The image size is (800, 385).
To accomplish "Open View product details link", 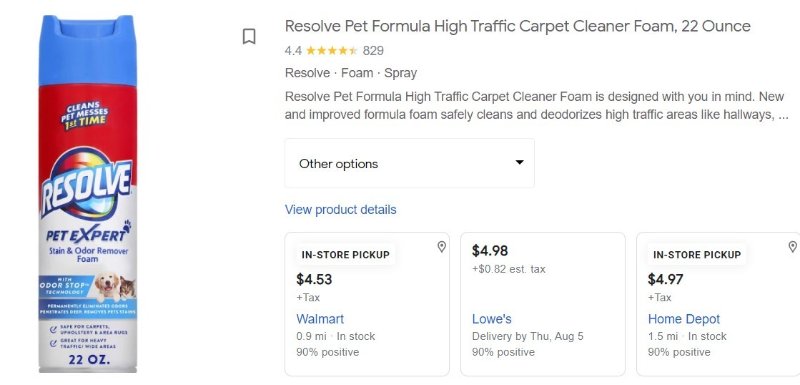I will click(x=340, y=210).
